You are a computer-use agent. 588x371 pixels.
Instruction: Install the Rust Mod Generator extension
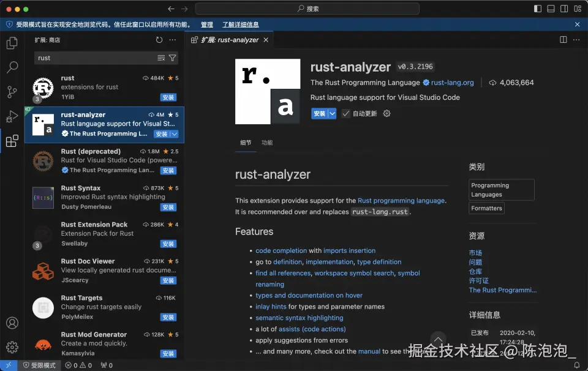pos(168,354)
